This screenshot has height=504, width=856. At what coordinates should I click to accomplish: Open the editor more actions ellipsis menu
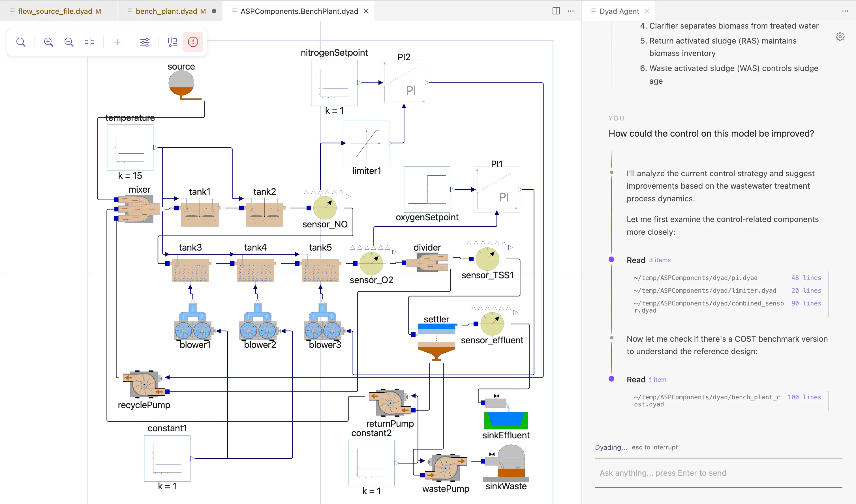[x=571, y=11]
